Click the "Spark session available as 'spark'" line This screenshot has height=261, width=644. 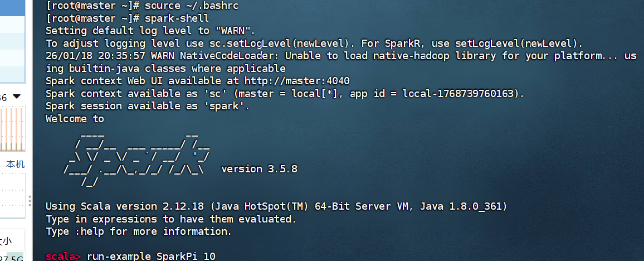point(148,106)
